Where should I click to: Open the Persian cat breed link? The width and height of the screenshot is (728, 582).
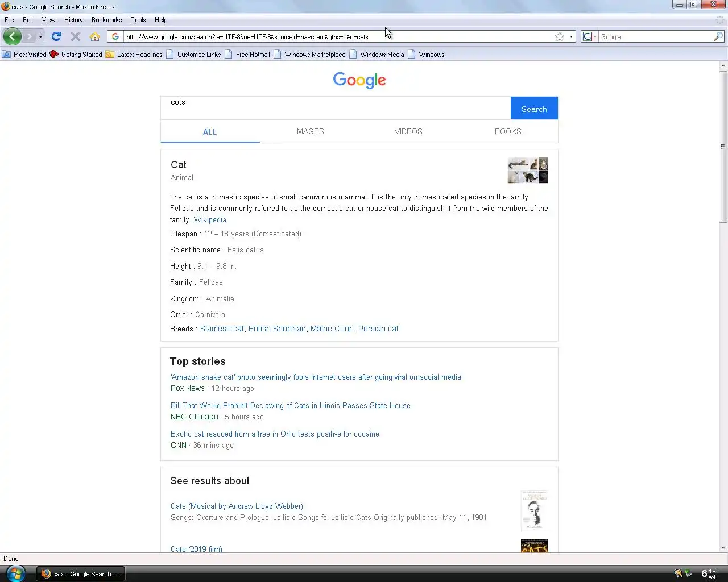[x=378, y=329]
